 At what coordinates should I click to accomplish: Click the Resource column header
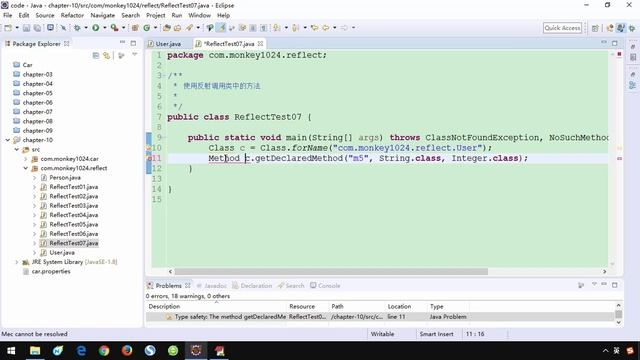(x=308, y=307)
